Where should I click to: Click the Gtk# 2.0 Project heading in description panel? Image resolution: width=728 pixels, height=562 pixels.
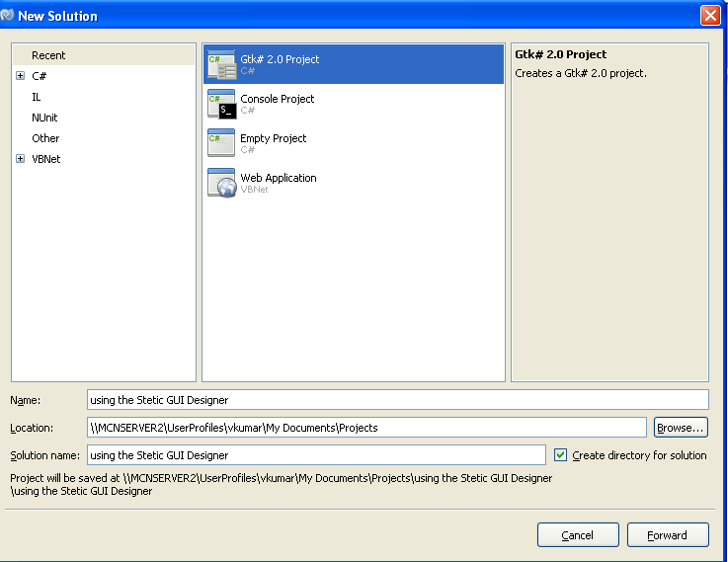[x=560, y=54]
